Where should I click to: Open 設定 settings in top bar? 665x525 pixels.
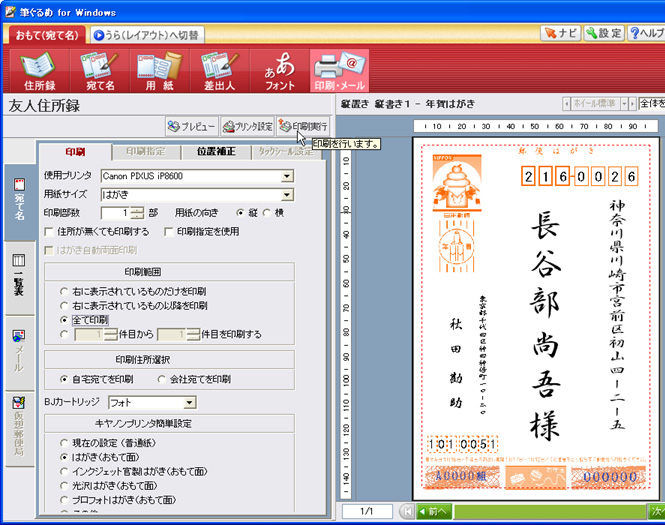pyautogui.click(x=604, y=33)
